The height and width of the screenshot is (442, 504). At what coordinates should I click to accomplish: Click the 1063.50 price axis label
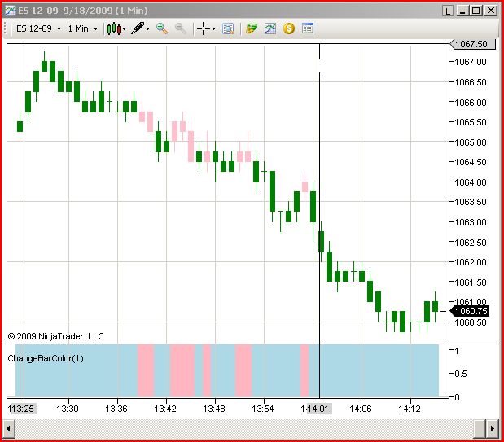coord(471,202)
